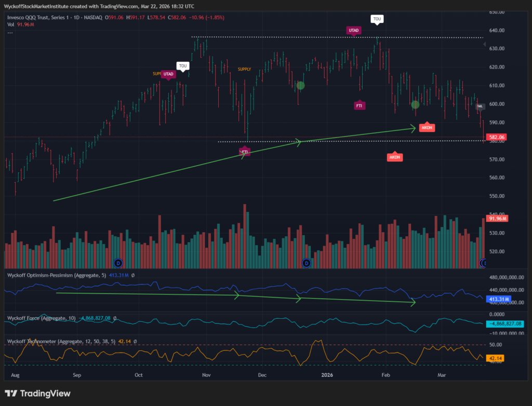Viewport: 532px width, 406px height.
Task: Click the FTI marker below the January bars
Action: pyautogui.click(x=359, y=105)
